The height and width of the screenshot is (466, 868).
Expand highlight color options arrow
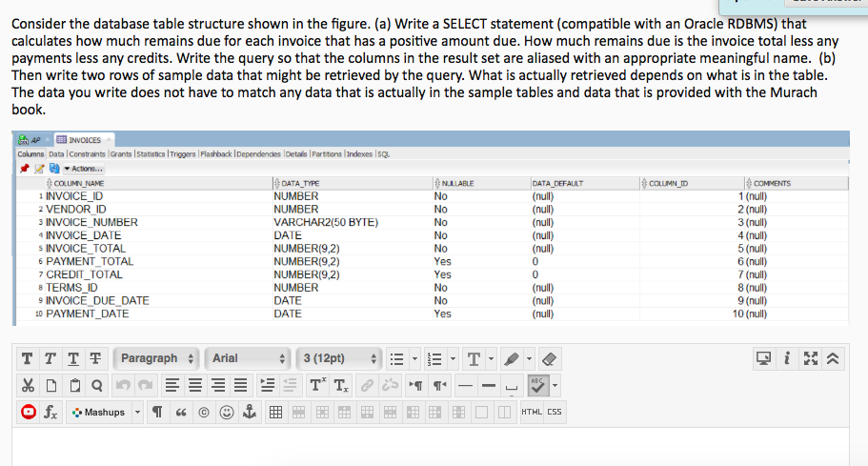[x=529, y=358]
